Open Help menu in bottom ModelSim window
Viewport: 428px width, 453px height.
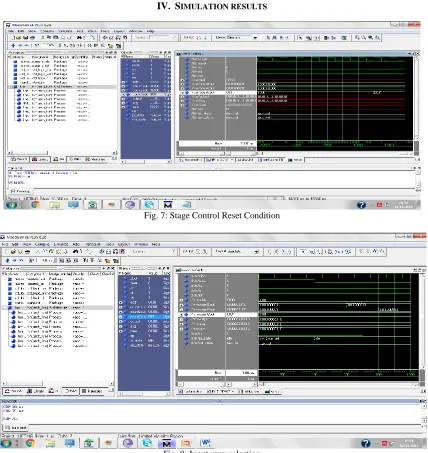(x=156, y=244)
